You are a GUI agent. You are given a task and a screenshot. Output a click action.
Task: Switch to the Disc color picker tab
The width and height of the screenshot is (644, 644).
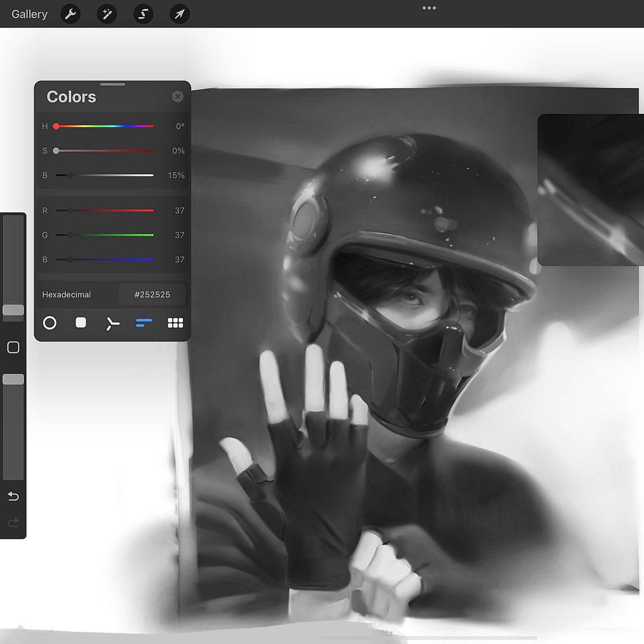(x=49, y=323)
